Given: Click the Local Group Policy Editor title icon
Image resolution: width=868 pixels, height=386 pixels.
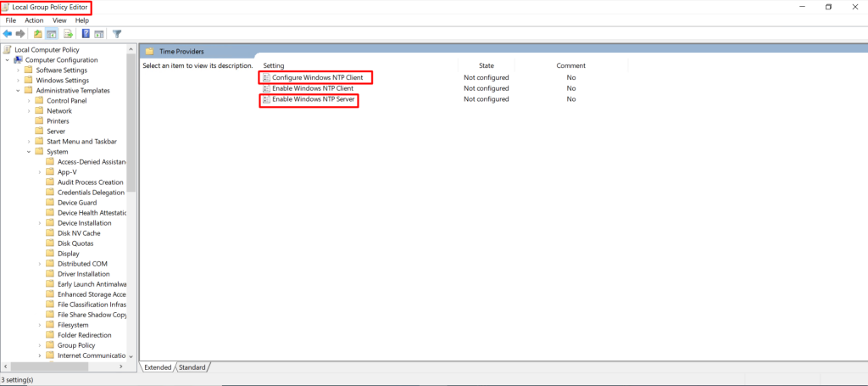Looking at the screenshot, I should (6, 7).
